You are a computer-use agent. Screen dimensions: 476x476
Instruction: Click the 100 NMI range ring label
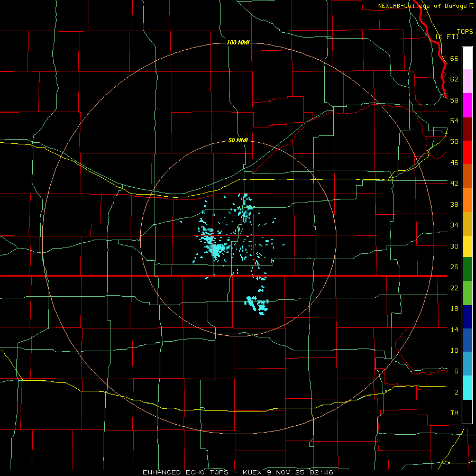(x=238, y=42)
